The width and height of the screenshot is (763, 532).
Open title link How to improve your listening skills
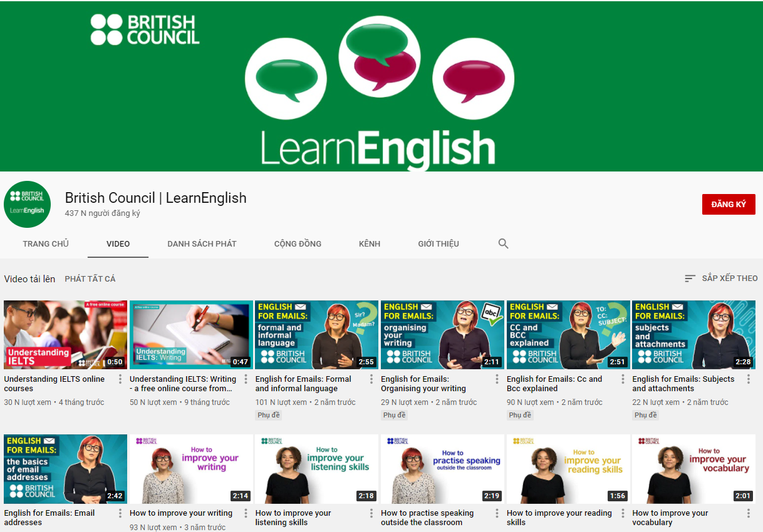(293, 518)
